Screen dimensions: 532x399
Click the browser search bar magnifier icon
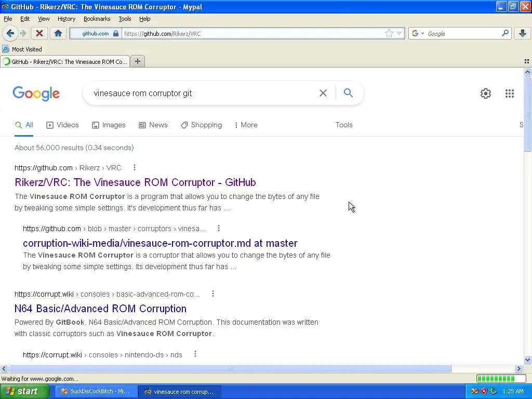[x=505, y=33]
